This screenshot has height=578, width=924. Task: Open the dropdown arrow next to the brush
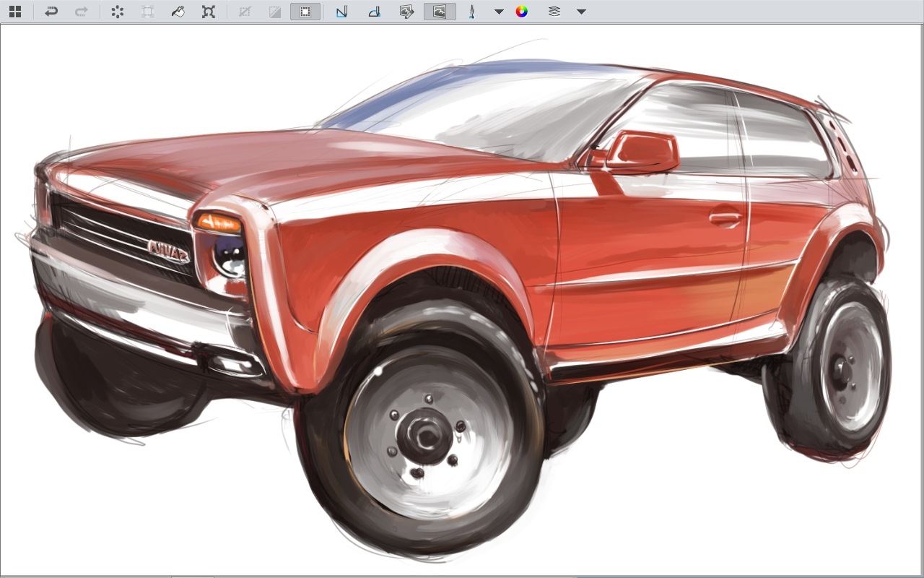[x=499, y=12]
